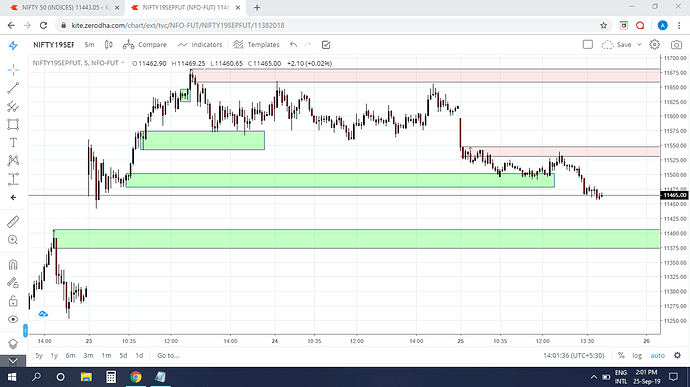
Task: Select the trend line drawing tool
Action: point(13,88)
